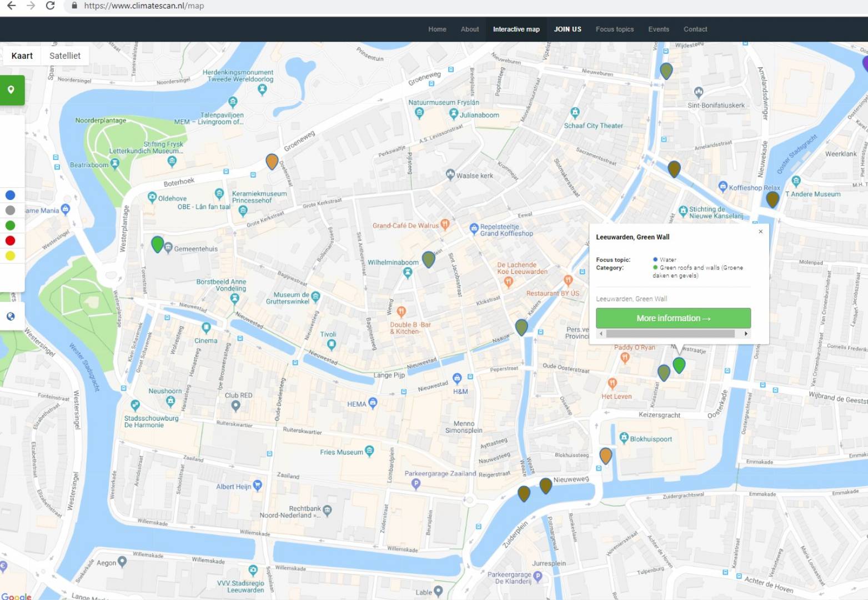This screenshot has height=600, width=868.
Task: Click brown marker beside Nieuweweg label
Action: click(x=545, y=486)
